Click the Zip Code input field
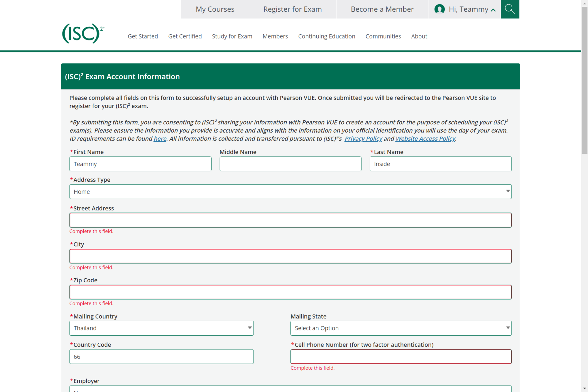 (290, 292)
